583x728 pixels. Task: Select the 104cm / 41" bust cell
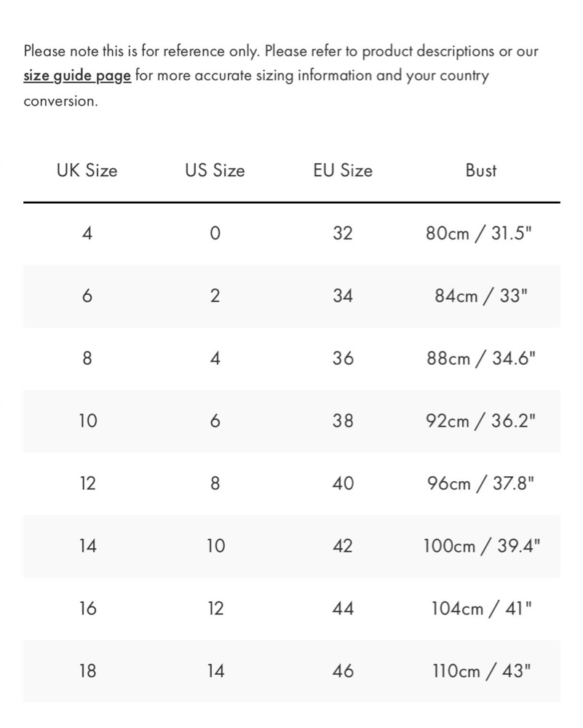tap(481, 609)
